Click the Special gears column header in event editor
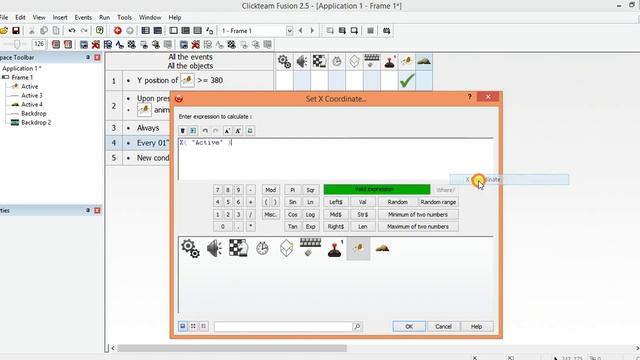Viewport: 640px width, 360px height. click(284, 62)
